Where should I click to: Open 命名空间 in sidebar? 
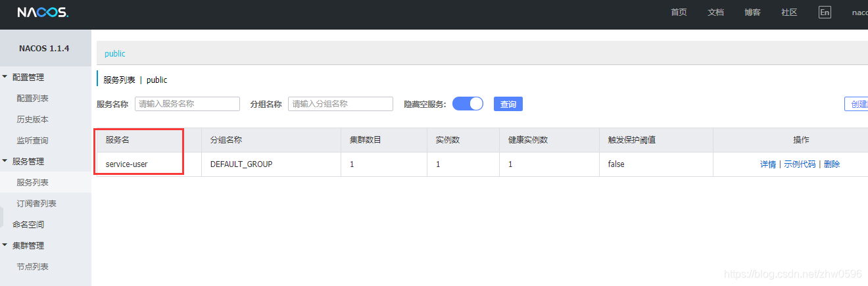[28, 224]
